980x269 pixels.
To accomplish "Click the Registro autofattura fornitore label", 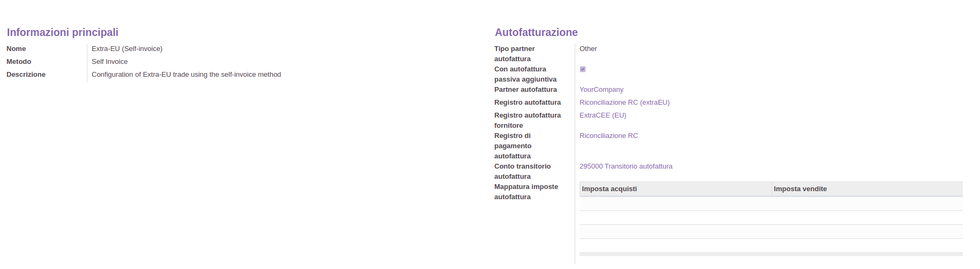I will point(527,120).
